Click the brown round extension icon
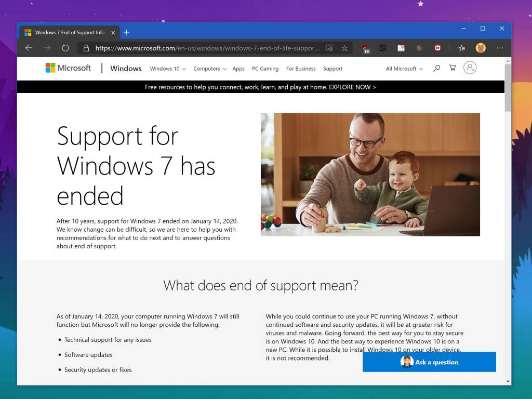This screenshot has width=532, height=399. coord(419,48)
